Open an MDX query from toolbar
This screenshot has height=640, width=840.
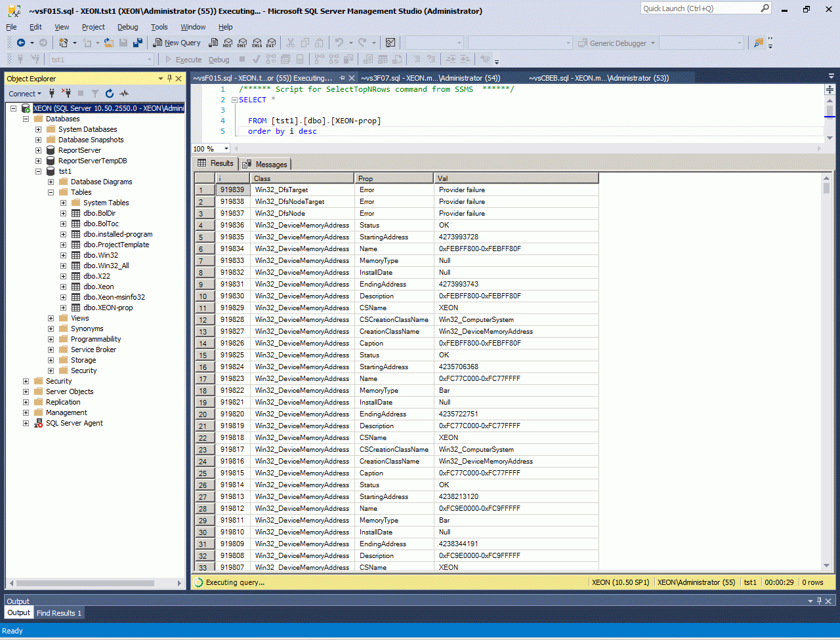coord(227,43)
